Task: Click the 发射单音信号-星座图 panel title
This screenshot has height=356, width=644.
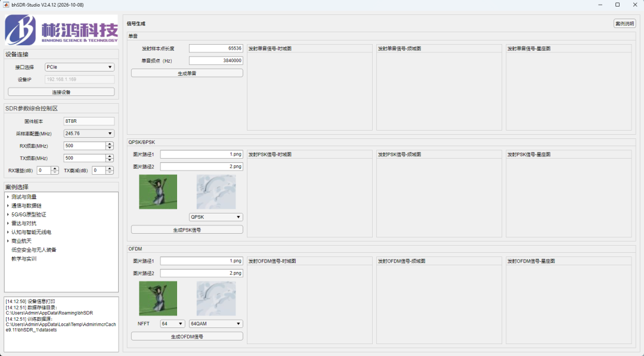Action: pyautogui.click(x=528, y=48)
